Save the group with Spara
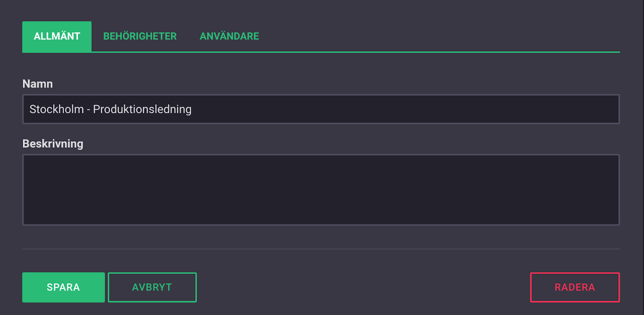The height and width of the screenshot is (315, 644). point(63,287)
